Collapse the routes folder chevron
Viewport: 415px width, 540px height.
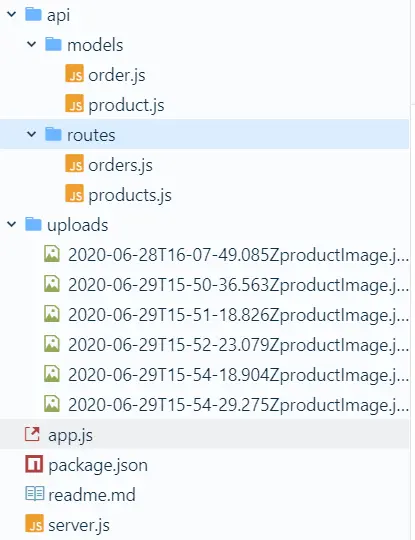[32, 134]
